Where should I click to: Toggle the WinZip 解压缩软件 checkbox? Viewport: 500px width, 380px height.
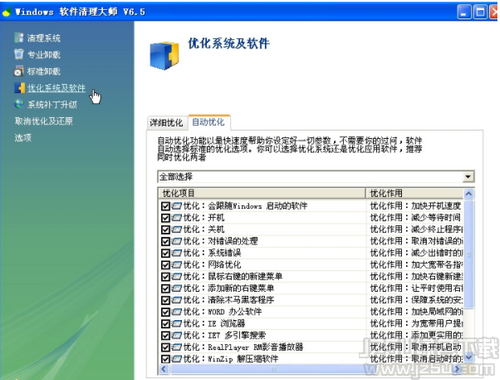point(165,359)
